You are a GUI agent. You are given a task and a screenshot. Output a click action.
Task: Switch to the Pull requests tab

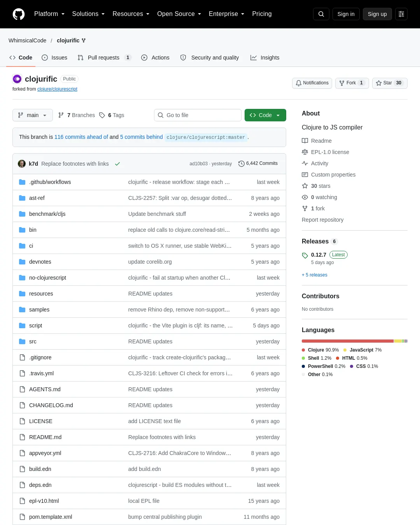click(x=104, y=58)
